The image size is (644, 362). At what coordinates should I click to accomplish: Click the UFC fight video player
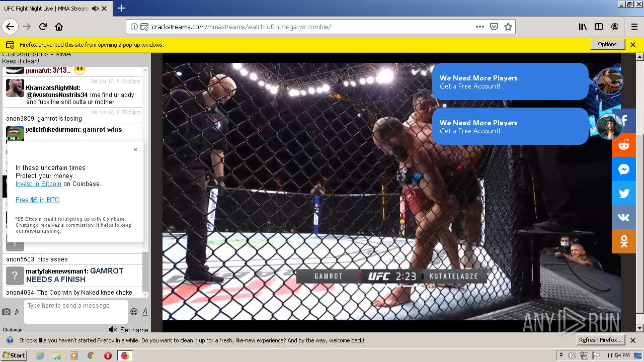(391, 191)
